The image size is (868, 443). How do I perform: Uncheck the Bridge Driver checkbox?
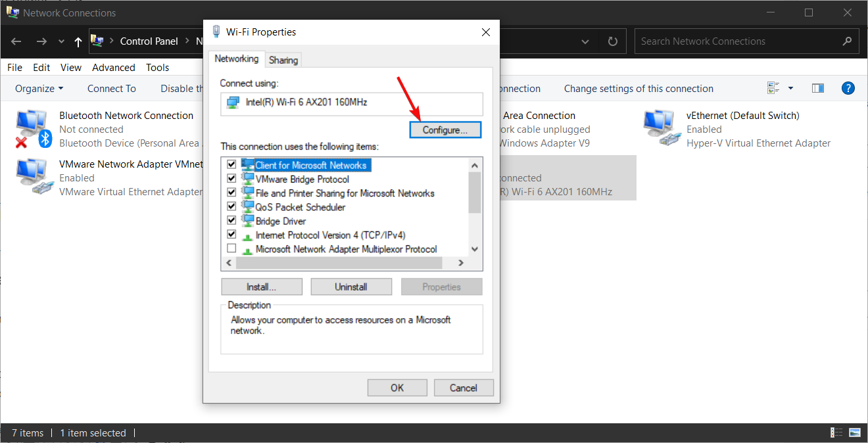[x=231, y=220]
